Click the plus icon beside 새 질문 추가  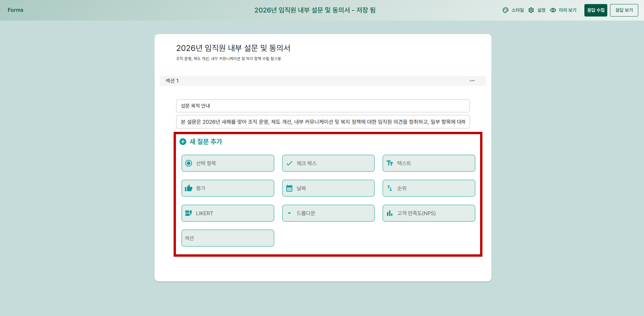(183, 142)
